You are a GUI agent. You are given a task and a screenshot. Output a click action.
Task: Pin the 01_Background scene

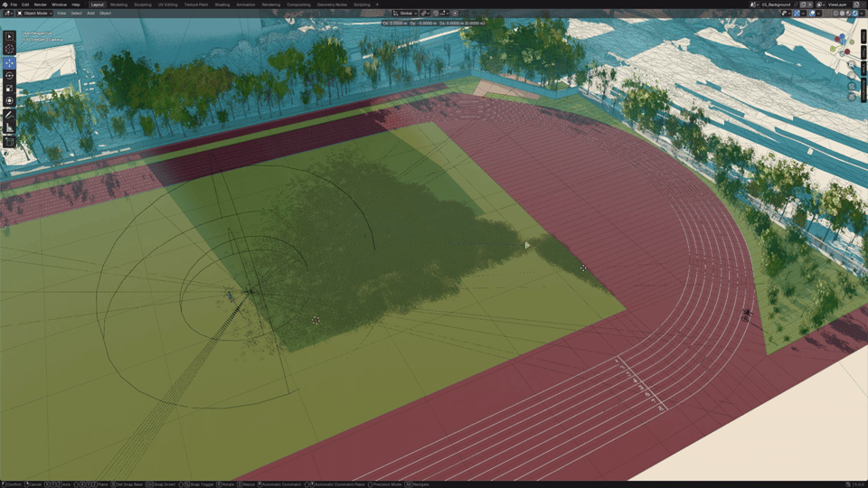796,5
